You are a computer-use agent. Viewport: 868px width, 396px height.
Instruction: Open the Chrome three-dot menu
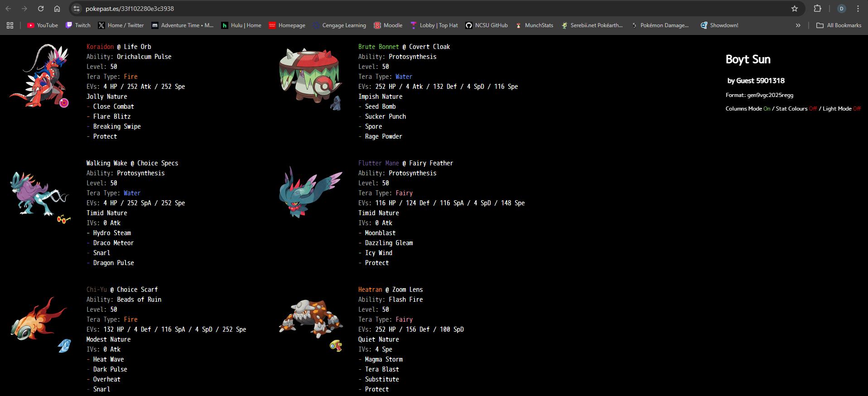pos(858,9)
